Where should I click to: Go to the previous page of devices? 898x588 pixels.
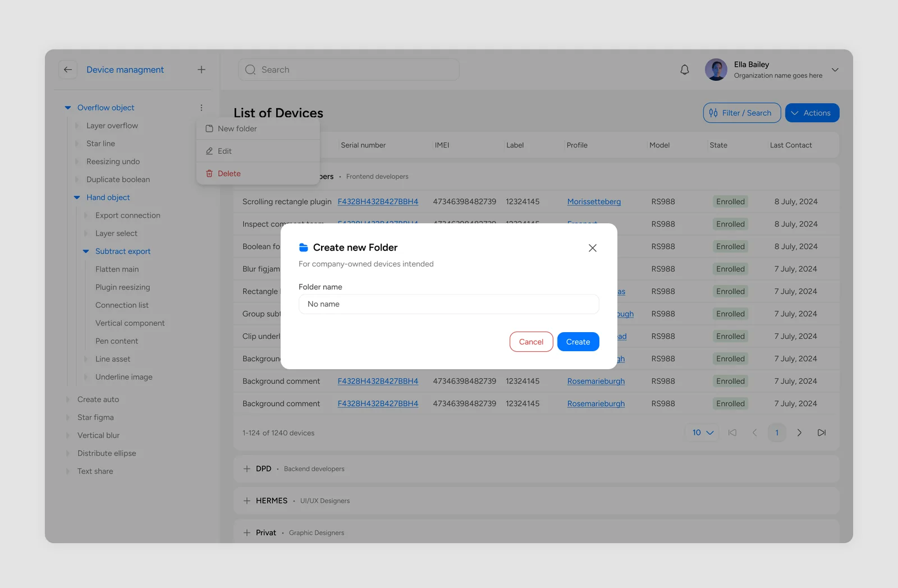click(x=755, y=433)
